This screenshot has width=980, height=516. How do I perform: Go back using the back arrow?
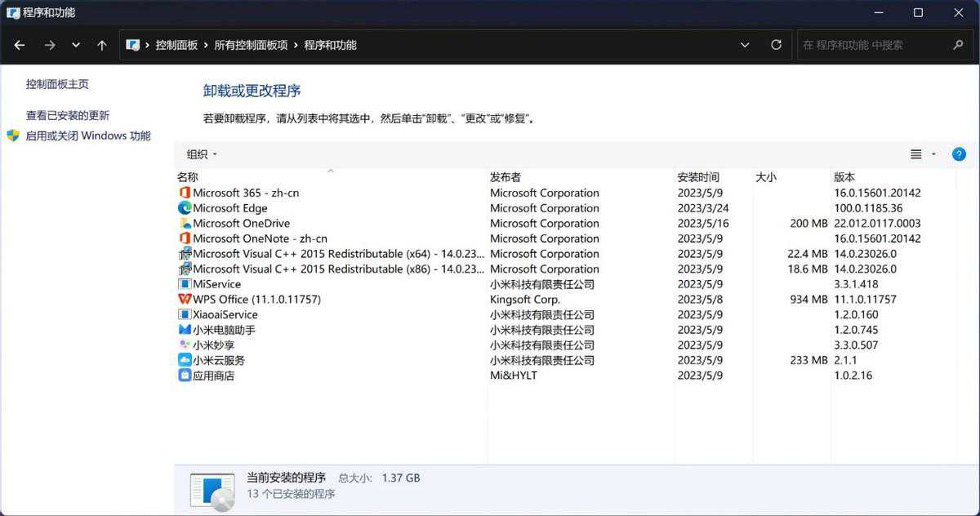(20, 46)
